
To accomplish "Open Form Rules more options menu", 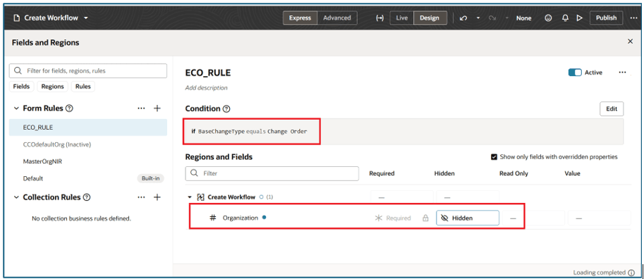I will pos(141,108).
